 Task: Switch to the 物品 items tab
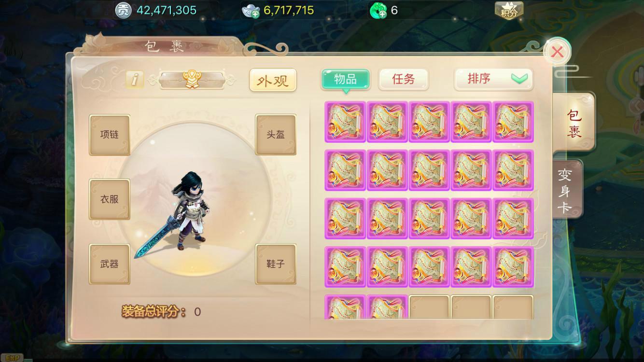346,79
